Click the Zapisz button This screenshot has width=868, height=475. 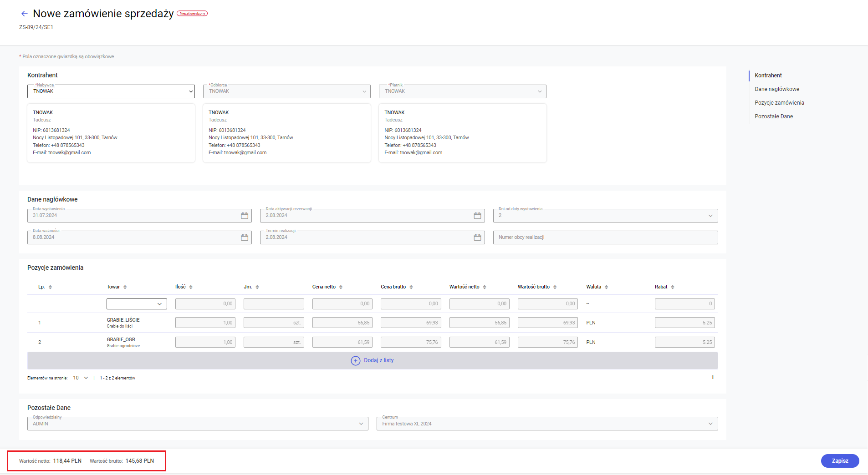pyautogui.click(x=840, y=461)
